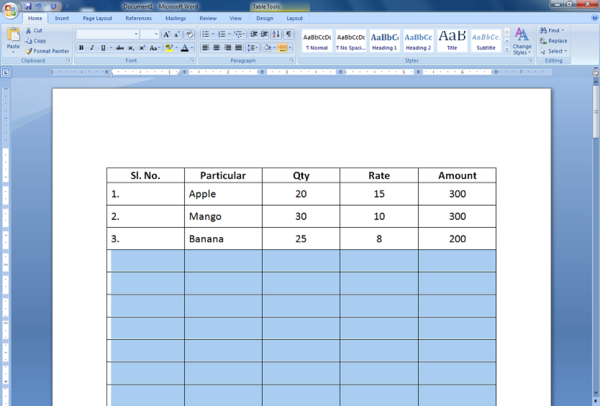
Task: Apply the Heading 2 style
Action: pos(418,41)
